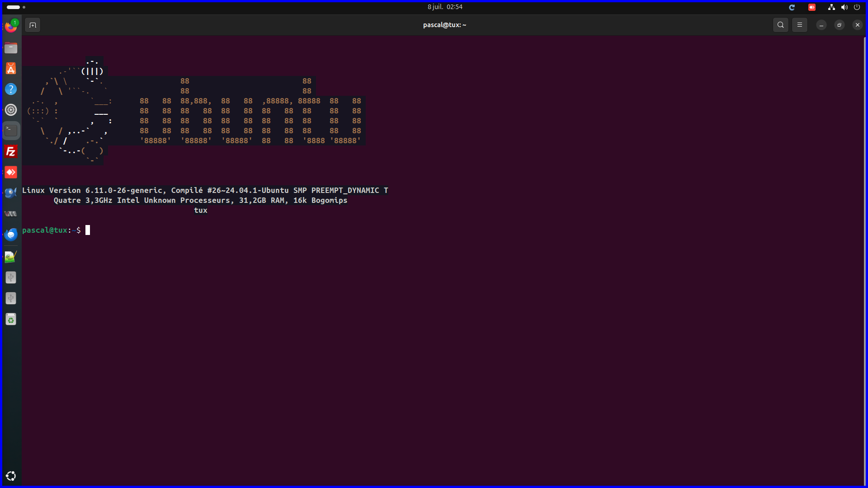Launch FileZilla from the dock

pos(11,151)
